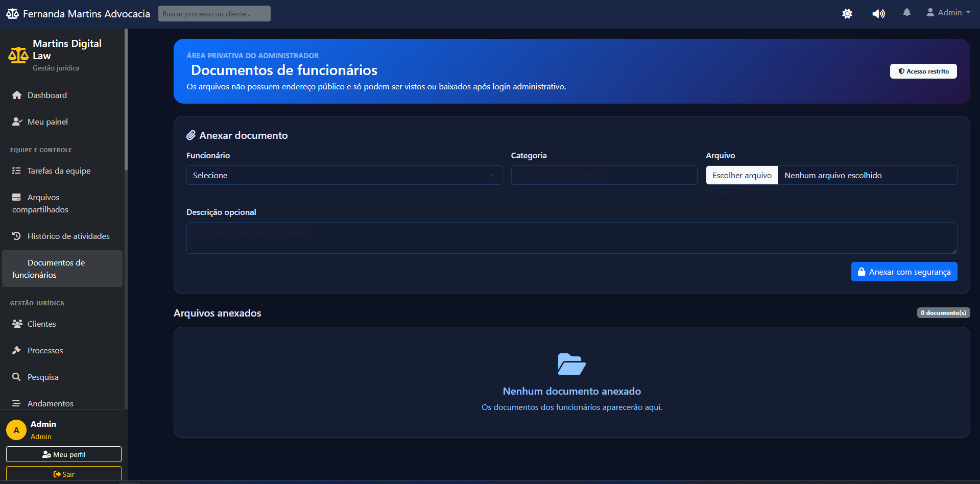Open Andamentos in the sidebar
This screenshot has height=484, width=980.
(x=62, y=403)
